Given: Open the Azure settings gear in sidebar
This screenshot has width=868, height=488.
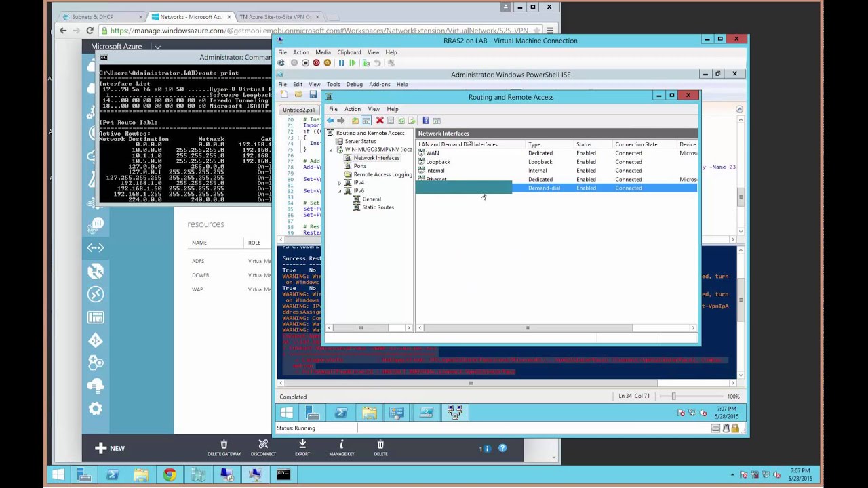Looking at the screenshot, I should click(x=96, y=409).
